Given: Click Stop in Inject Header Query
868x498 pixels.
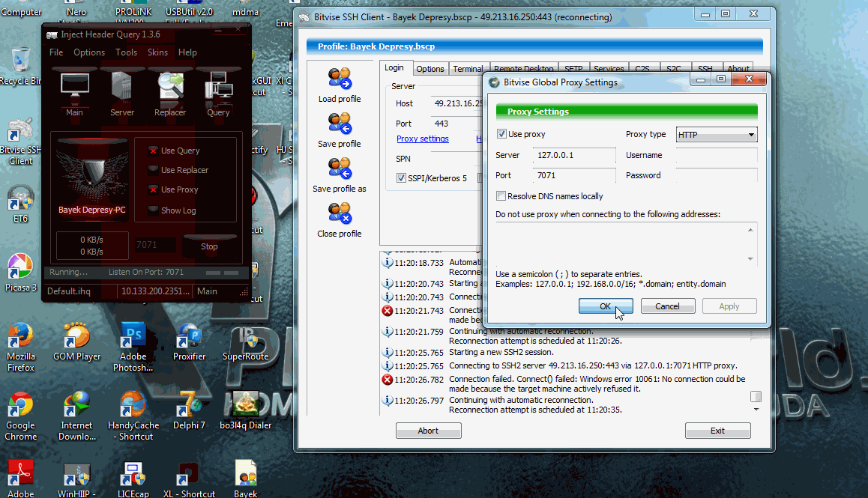Looking at the screenshot, I should tap(209, 246).
